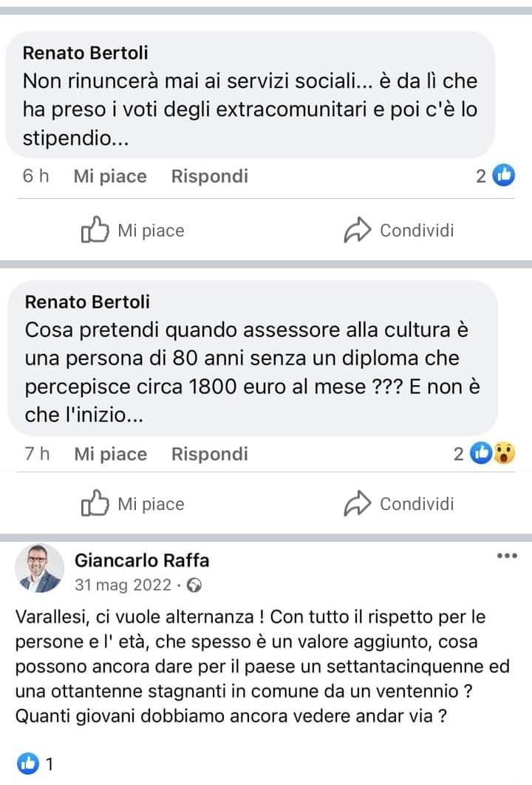Click the wow emoji reaction on 7 h comment
The width and height of the screenshot is (532, 785).
(503, 454)
